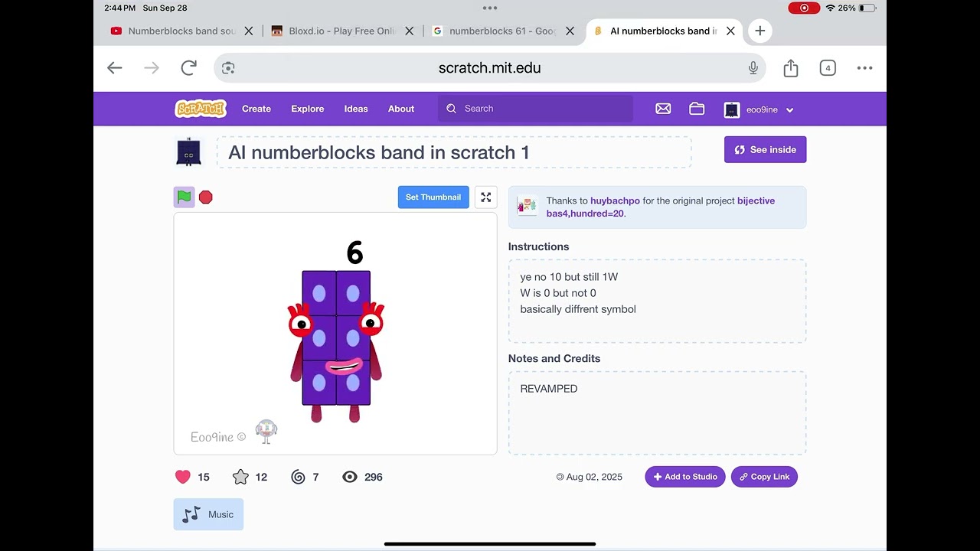Click the Scratch logo
The height and width of the screenshot is (551, 980).
click(201, 109)
